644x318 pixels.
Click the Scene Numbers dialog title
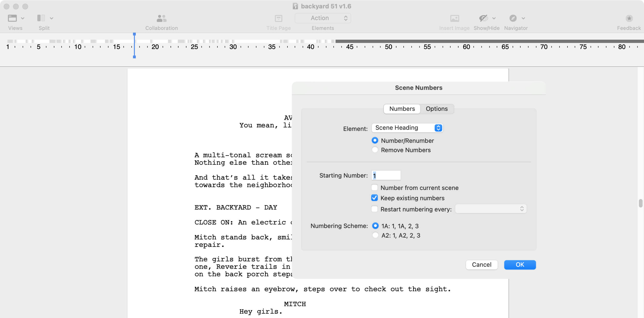tap(419, 88)
